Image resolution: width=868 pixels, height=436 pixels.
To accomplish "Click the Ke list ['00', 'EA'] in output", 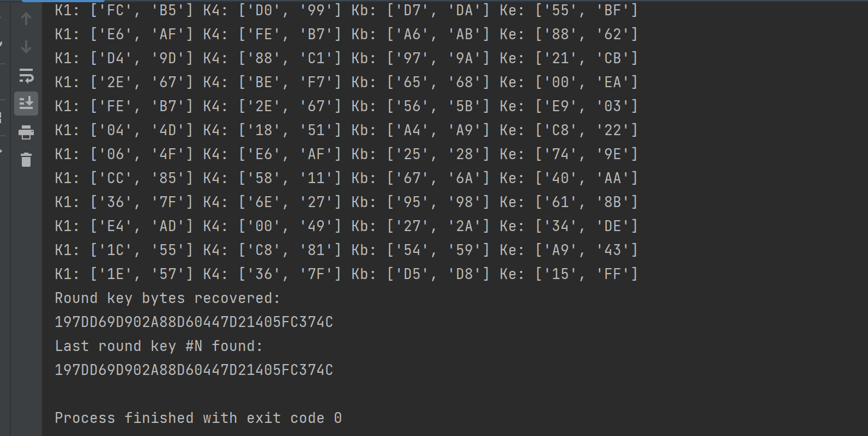I will click(587, 82).
